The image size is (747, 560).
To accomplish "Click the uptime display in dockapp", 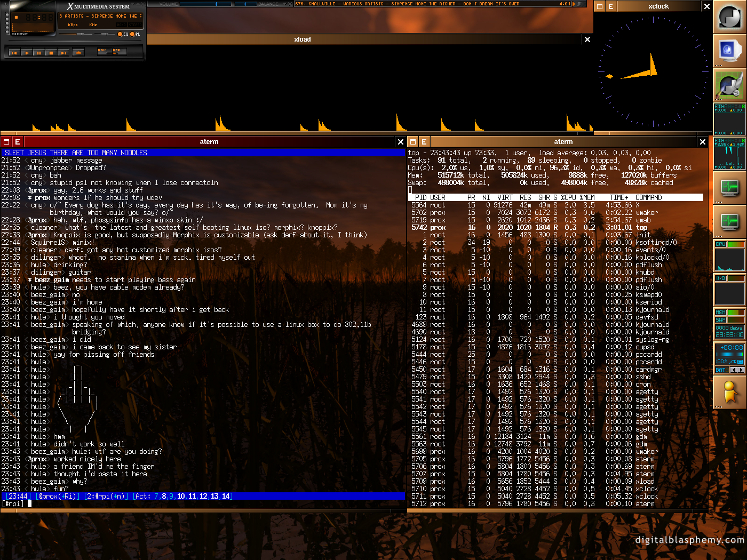I will [x=729, y=332].
